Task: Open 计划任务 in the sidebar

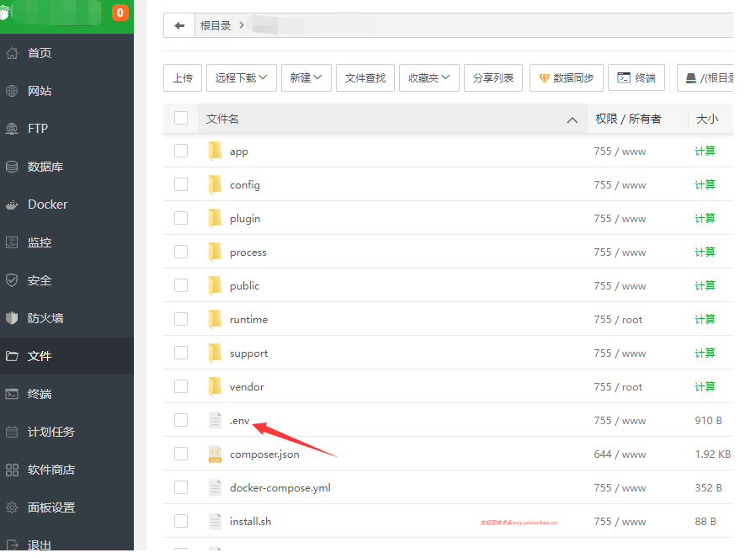Action: pos(51,432)
